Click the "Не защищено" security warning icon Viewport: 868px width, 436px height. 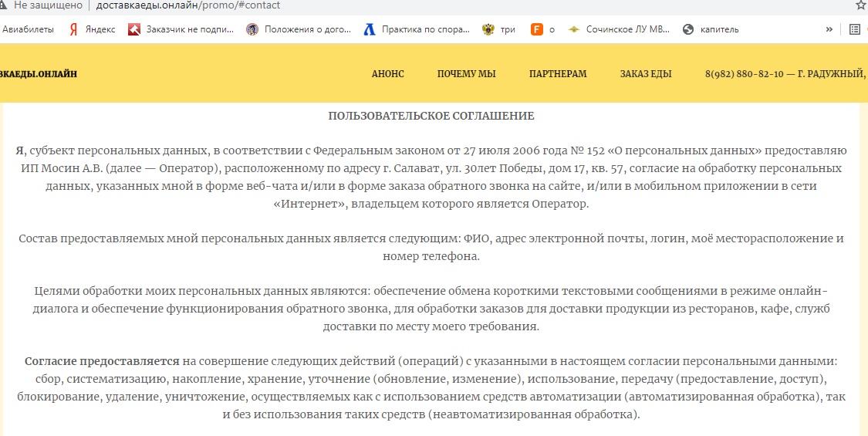point(6,5)
